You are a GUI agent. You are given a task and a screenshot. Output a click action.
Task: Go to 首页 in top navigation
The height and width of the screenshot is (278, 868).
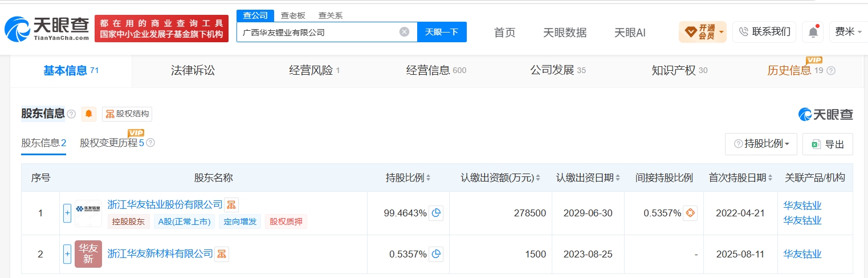coord(504,33)
